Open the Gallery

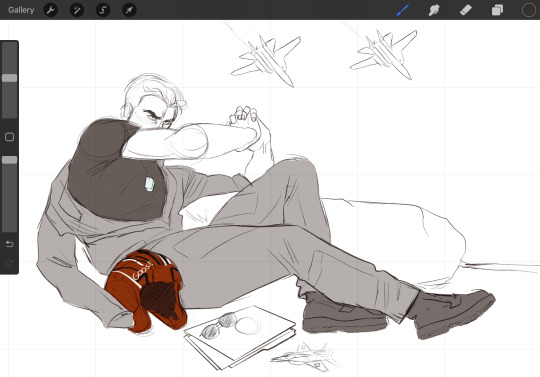click(21, 10)
